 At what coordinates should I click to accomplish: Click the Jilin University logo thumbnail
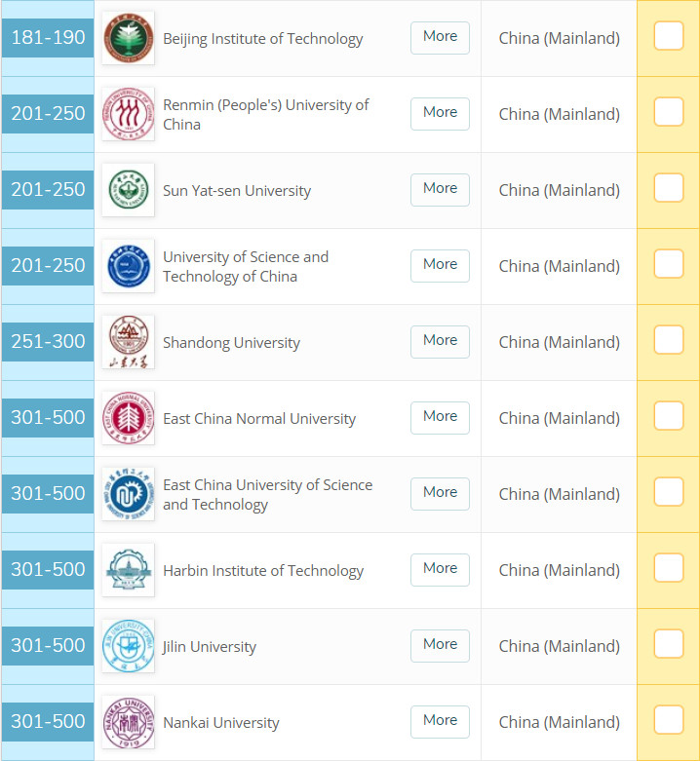(128, 646)
